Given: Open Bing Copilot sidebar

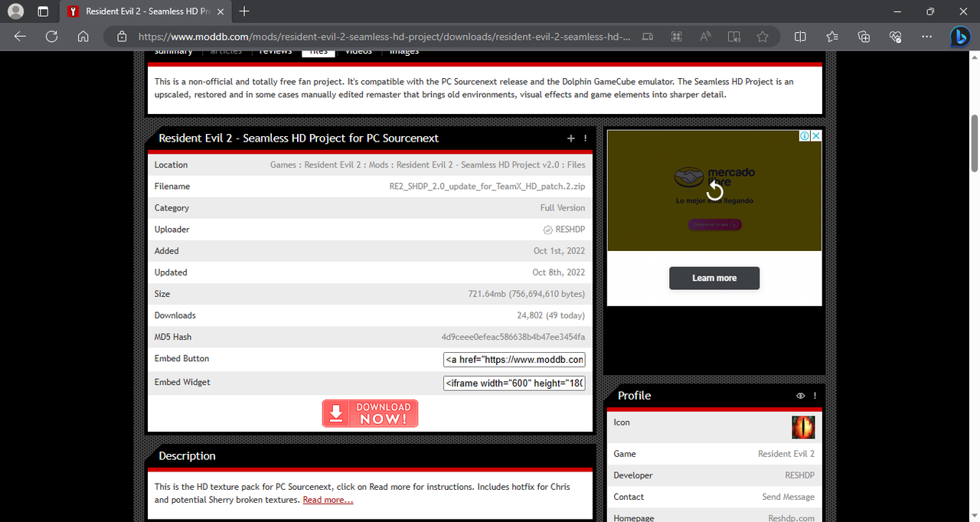Looking at the screenshot, I should [960, 36].
